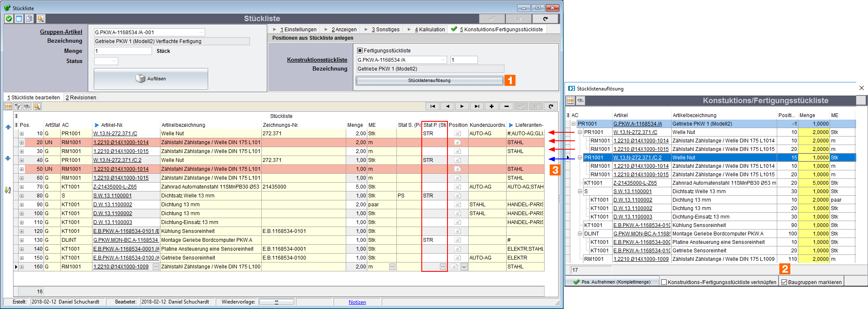Delete record with minus button
The height and width of the screenshot is (309, 868).
(506, 107)
